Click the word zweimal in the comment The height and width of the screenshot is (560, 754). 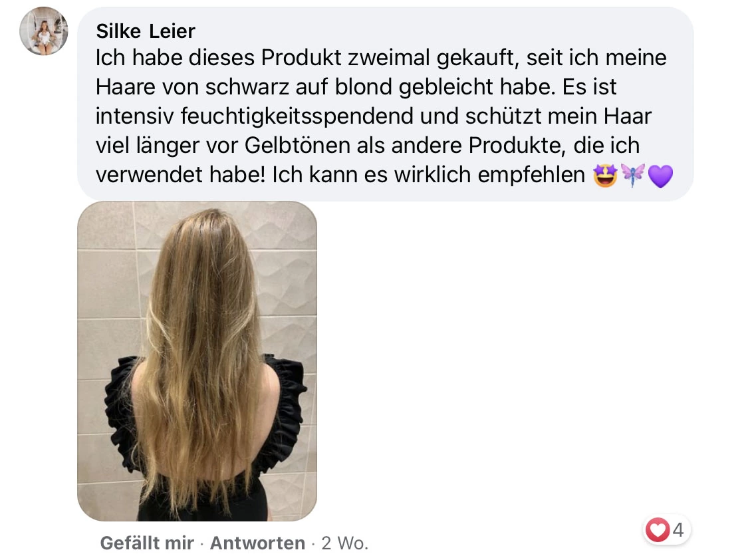pyautogui.click(x=388, y=59)
